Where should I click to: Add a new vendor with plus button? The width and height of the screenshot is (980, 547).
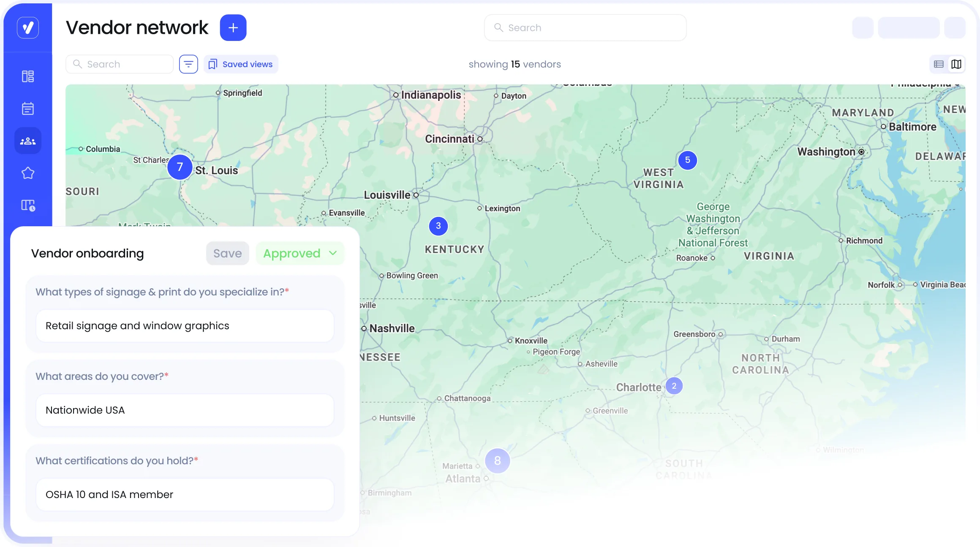(233, 28)
